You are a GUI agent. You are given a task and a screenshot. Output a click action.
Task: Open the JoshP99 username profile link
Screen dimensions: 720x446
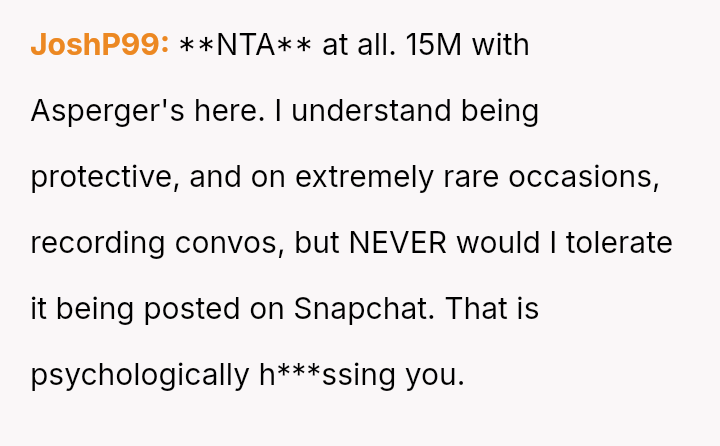point(100,46)
